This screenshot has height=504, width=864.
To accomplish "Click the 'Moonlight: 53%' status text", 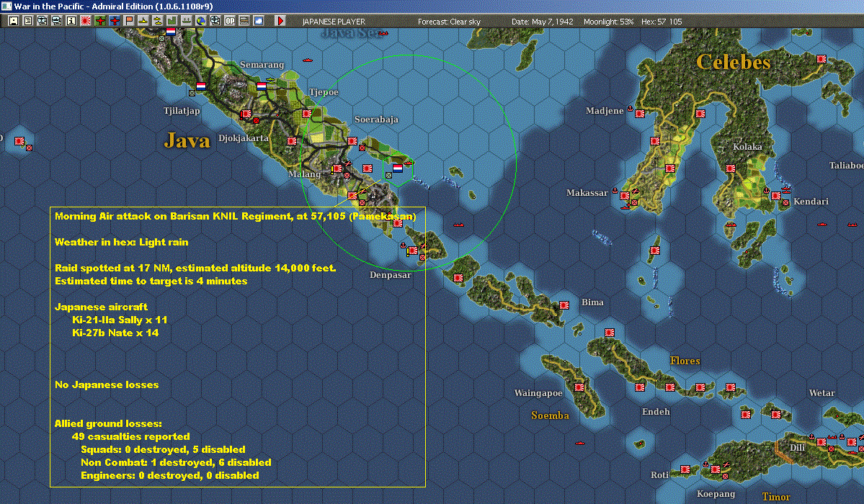I will 608,22.
